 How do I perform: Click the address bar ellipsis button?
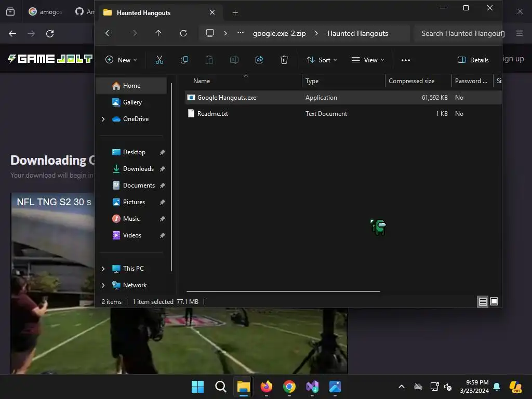[241, 33]
